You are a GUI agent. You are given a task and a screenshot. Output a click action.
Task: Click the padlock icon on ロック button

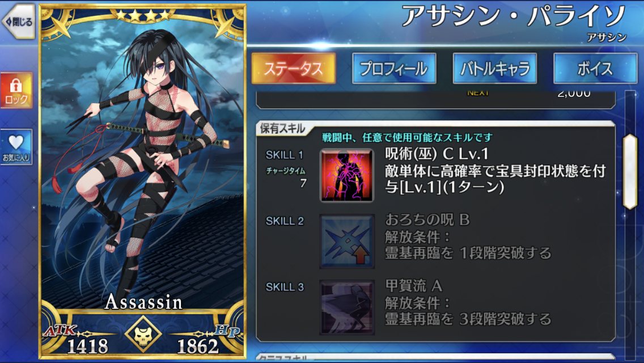[16, 85]
